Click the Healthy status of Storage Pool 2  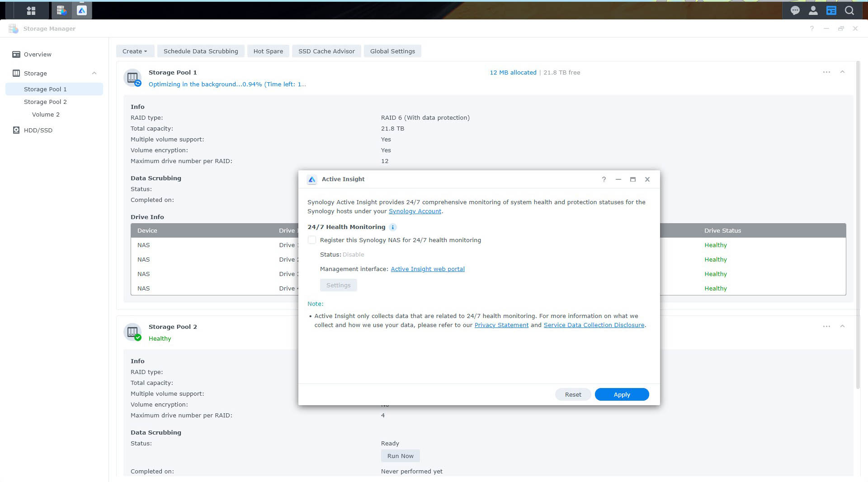coord(160,338)
